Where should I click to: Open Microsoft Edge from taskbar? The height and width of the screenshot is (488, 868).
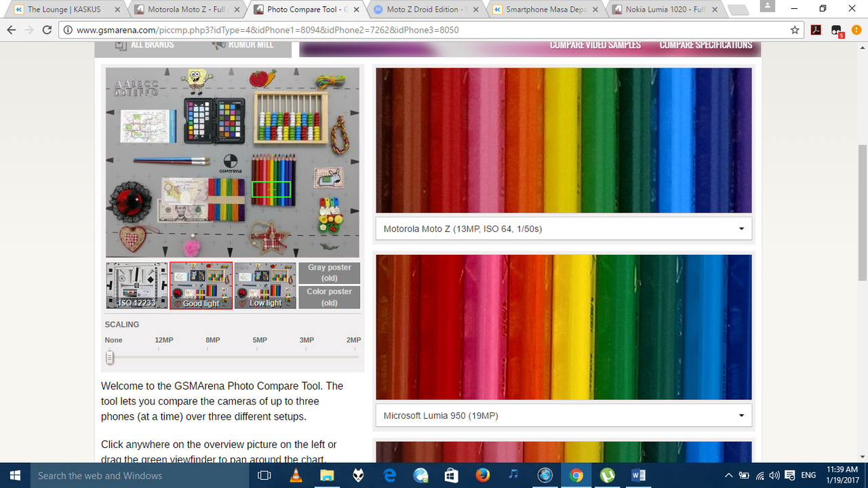[x=389, y=476]
